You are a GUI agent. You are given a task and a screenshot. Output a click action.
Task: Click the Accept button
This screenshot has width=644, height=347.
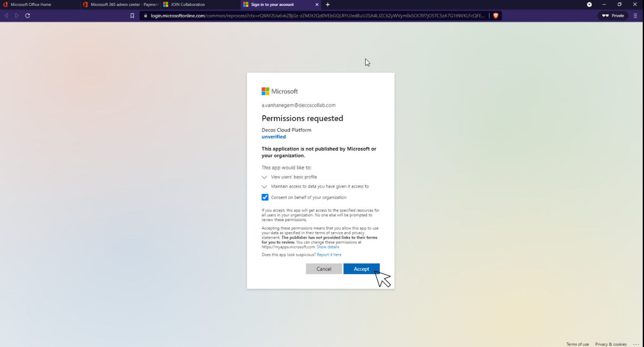coord(361,269)
